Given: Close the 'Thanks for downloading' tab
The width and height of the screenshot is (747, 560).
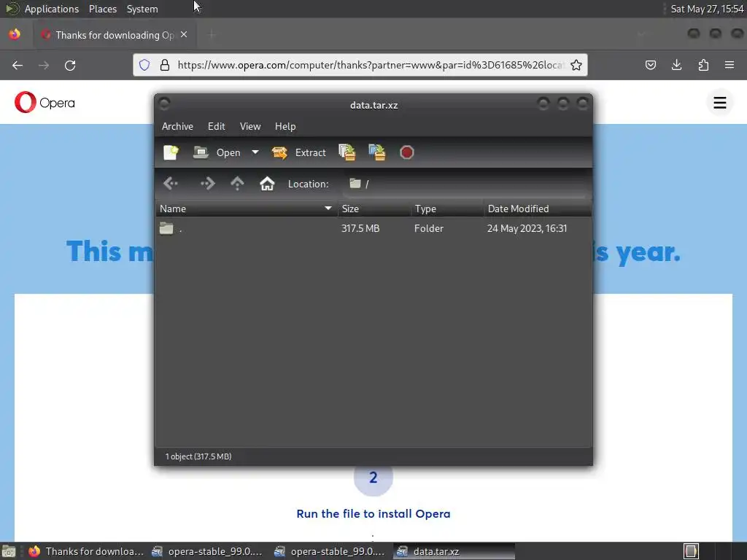Looking at the screenshot, I should 184,34.
